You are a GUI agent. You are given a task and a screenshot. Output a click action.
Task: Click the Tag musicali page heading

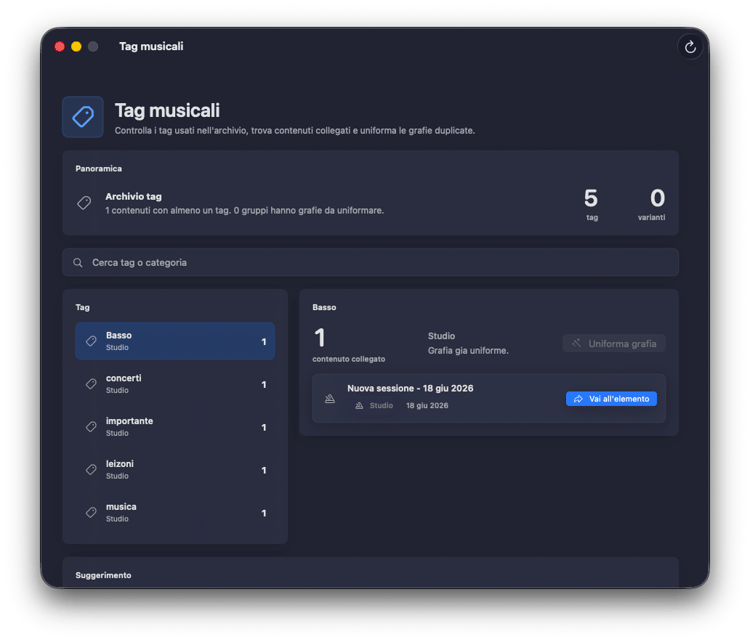click(167, 111)
